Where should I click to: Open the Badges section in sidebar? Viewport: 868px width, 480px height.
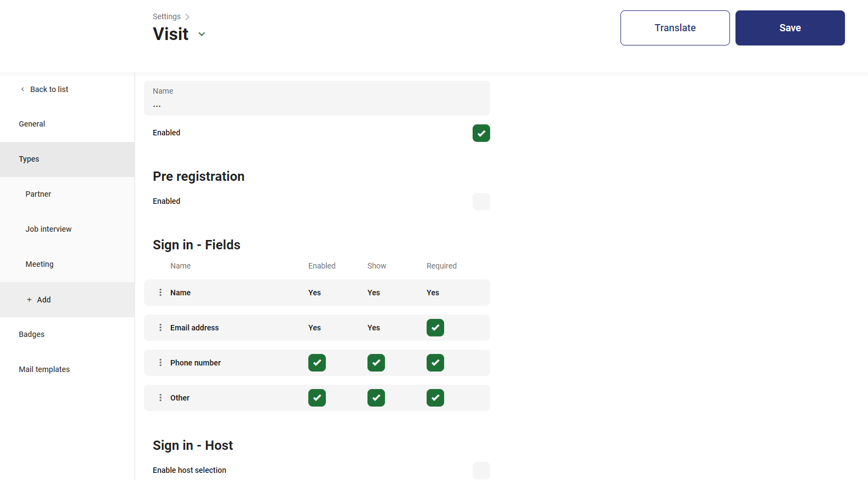tap(32, 334)
